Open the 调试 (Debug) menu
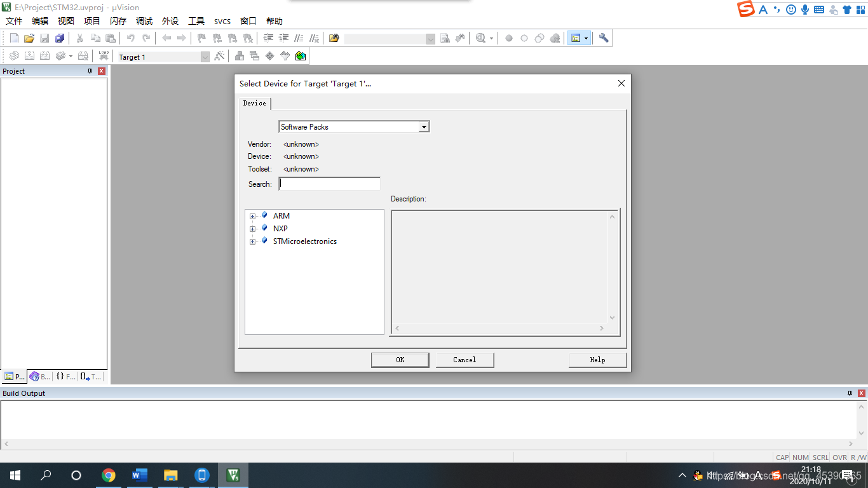The height and width of the screenshot is (488, 868). point(144,21)
